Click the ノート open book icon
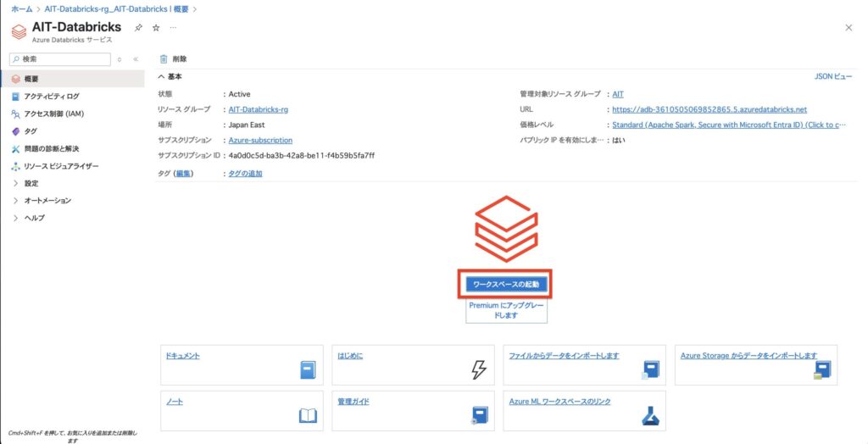 308,416
